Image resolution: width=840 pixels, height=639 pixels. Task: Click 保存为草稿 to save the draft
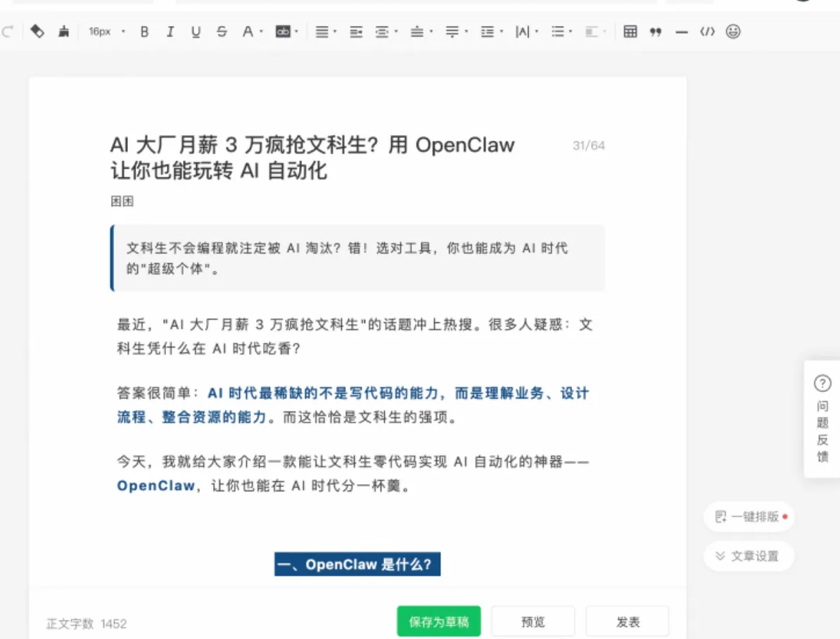click(439, 622)
